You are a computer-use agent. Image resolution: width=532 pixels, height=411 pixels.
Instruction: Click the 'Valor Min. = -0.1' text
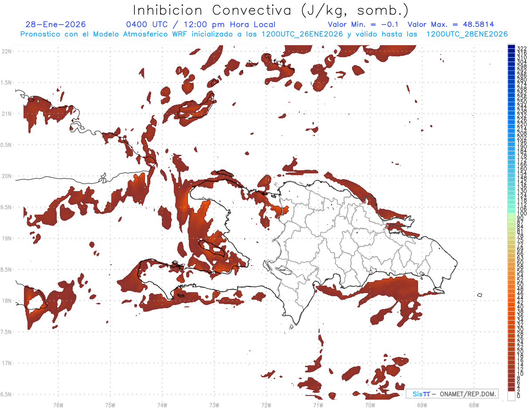363,24
